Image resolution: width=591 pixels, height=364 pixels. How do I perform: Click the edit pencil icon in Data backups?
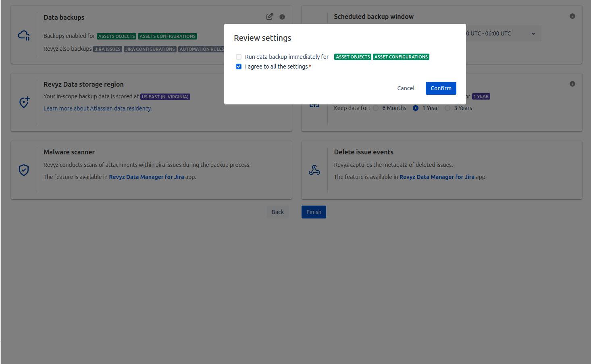pyautogui.click(x=270, y=17)
